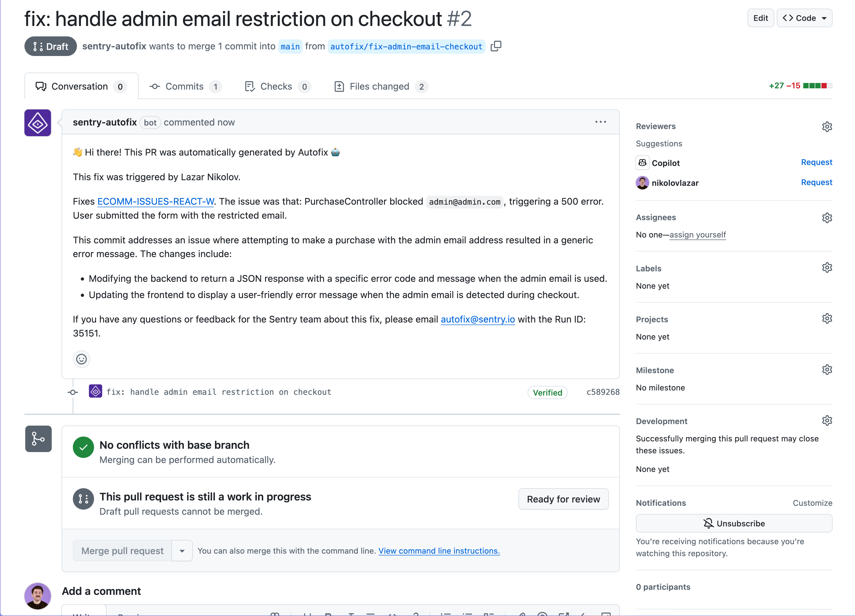Open Reviewers settings gear
The image size is (855, 616).
(827, 127)
